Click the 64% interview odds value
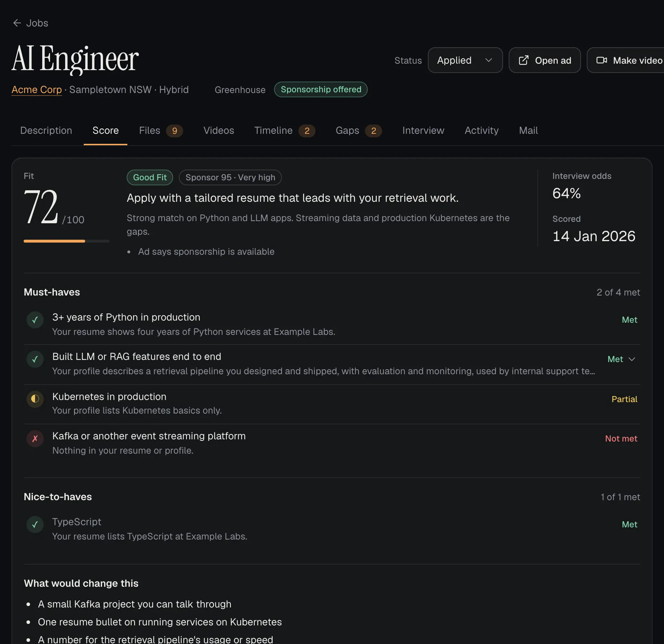The image size is (664, 644). (567, 194)
